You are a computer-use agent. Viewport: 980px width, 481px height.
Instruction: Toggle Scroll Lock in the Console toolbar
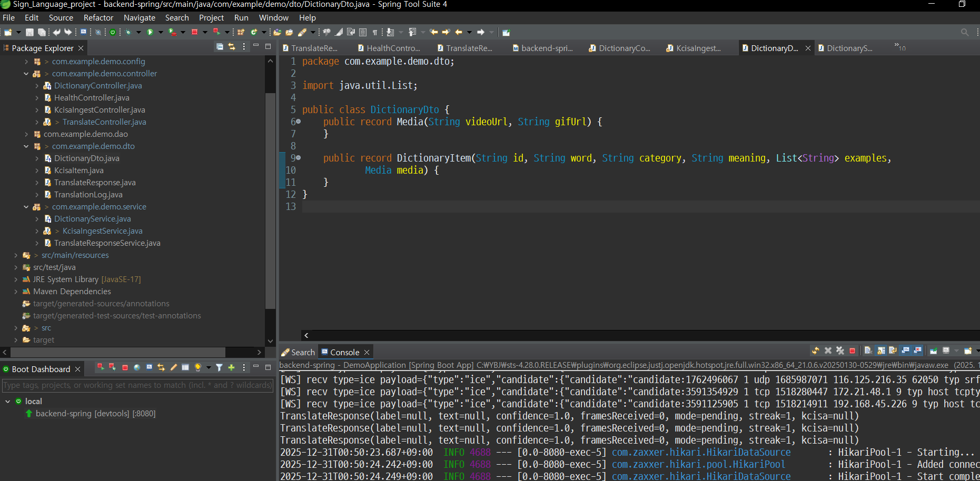[x=881, y=351]
